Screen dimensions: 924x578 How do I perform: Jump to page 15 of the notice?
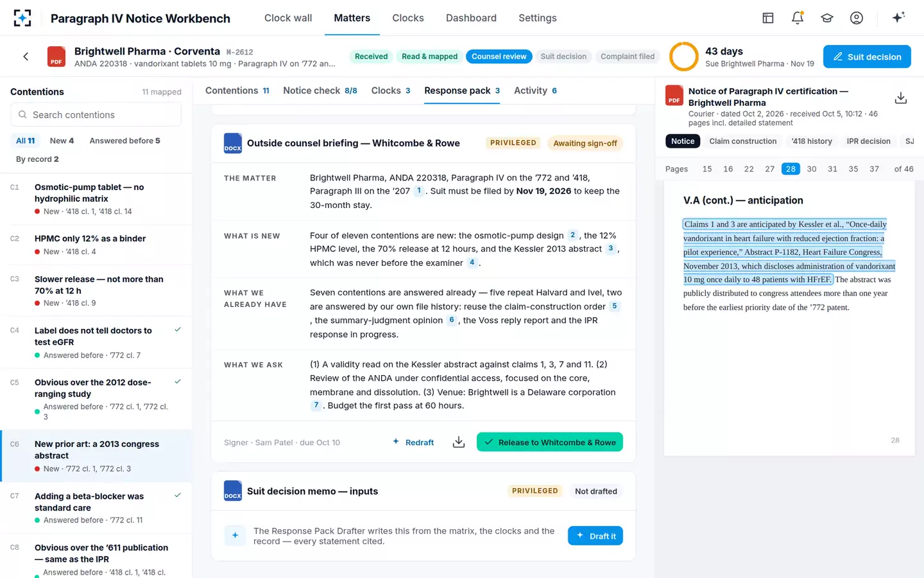coord(707,169)
